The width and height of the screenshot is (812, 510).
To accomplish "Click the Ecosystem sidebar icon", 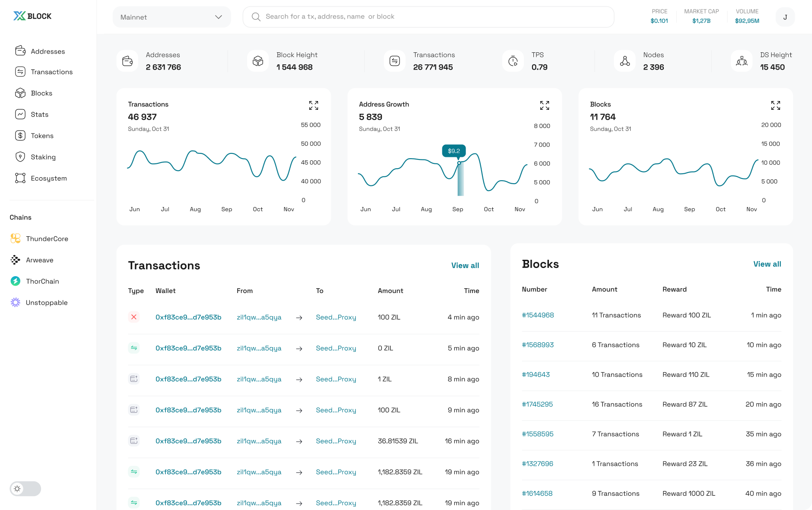I will (x=20, y=178).
